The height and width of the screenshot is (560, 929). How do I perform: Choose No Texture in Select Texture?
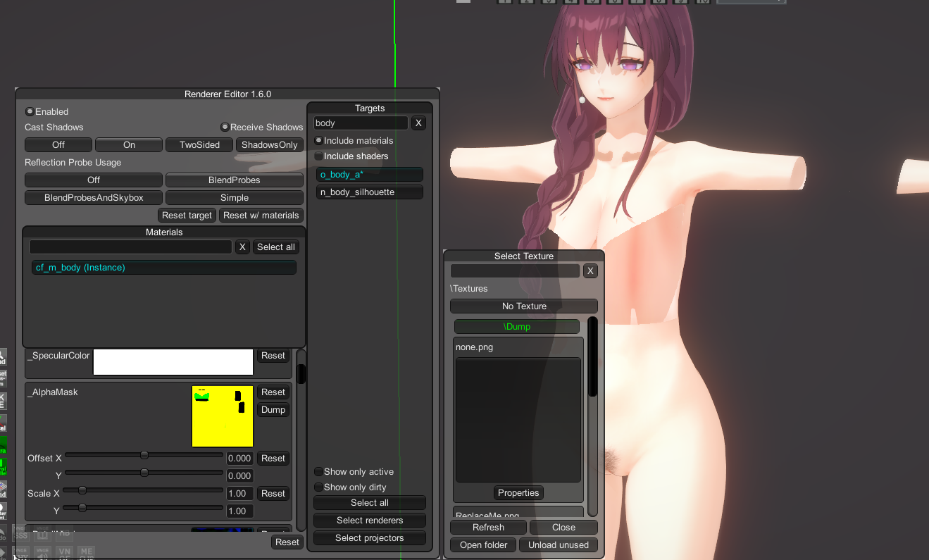pyautogui.click(x=523, y=306)
